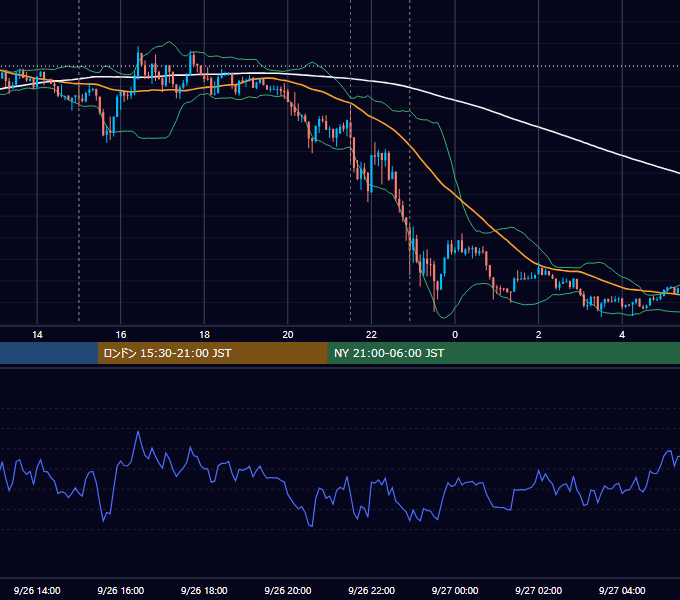Screen dimensions: 680x600
Task: Click the upper axis hour label 0
Action: (455, 335)
